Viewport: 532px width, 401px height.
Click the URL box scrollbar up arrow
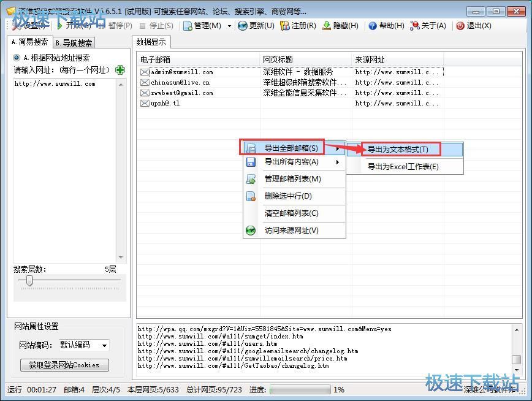[x=121, y=84]
